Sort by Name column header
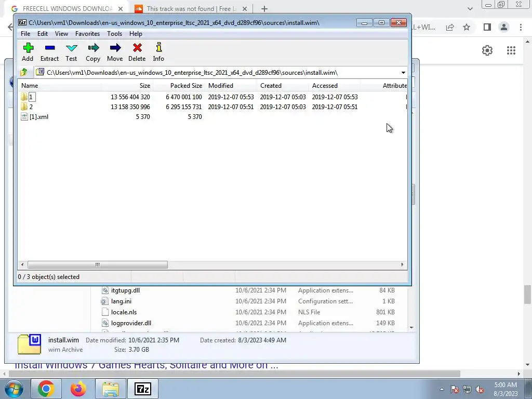 (59, 86)
